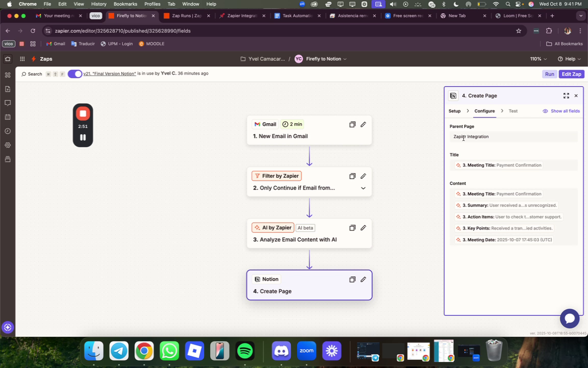
Task: Click the Title field Meeting Title pill
Action: pos(498,165)
